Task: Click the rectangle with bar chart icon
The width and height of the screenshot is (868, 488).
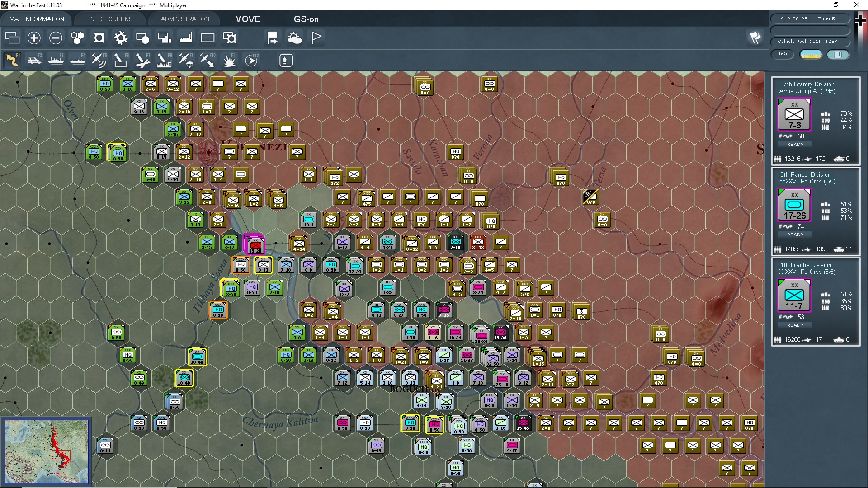Action: point(164,38)
